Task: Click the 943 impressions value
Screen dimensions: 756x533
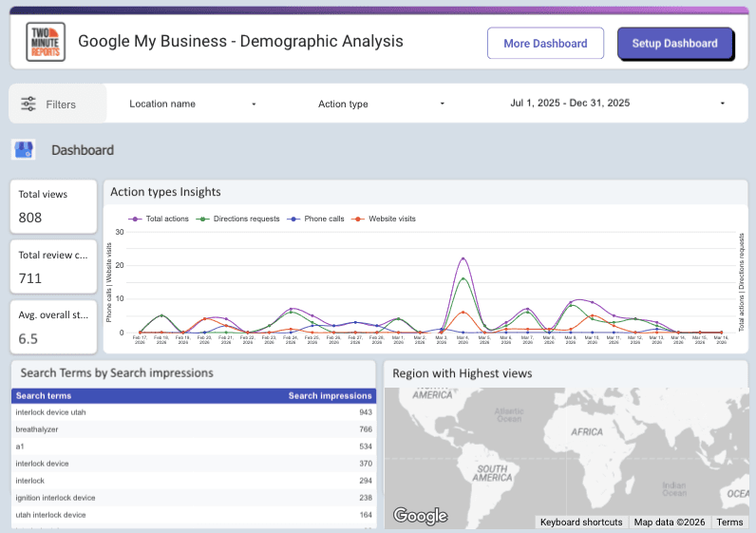Action: (x=366, y=412)
